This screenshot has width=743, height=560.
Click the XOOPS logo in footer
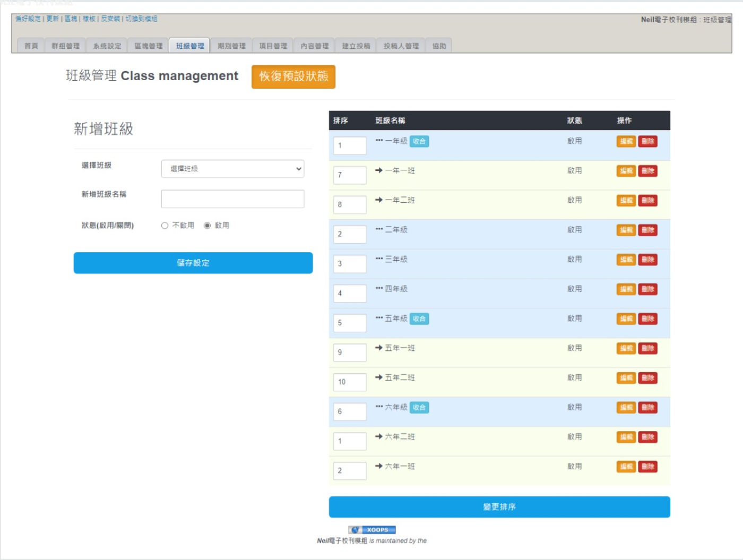coord(372,530)
